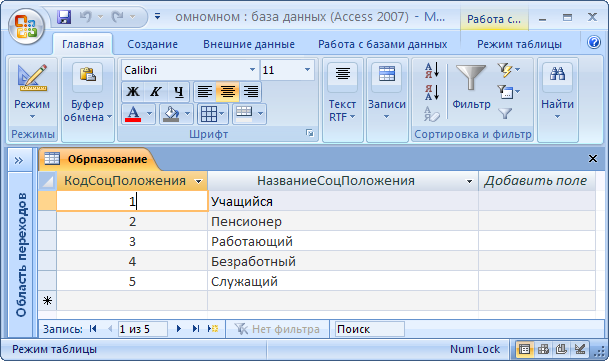The image size is (609, 361).
Task: Undo last action in quick access toolbar
Action: (85, 17)
